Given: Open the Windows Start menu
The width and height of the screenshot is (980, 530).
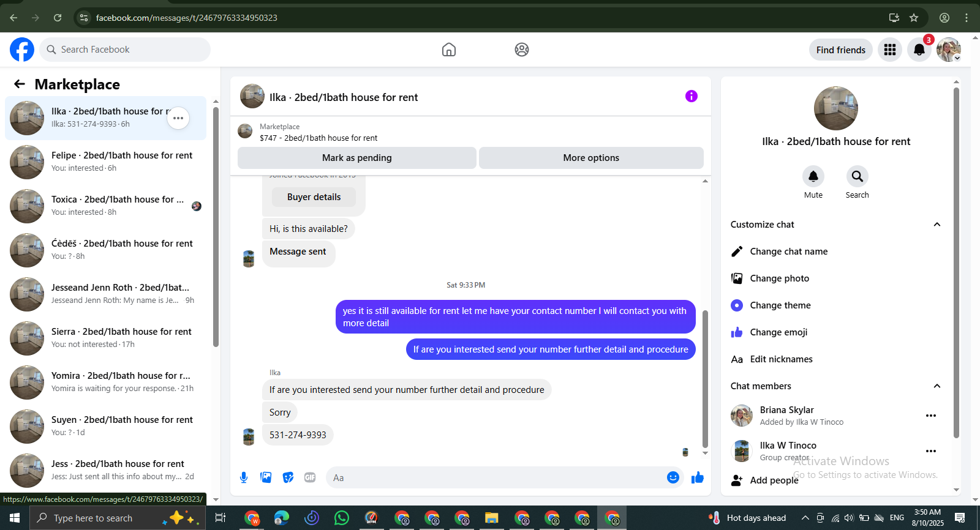Looking at the screenshot, I should pyautogui.click(x=15, y=518).
